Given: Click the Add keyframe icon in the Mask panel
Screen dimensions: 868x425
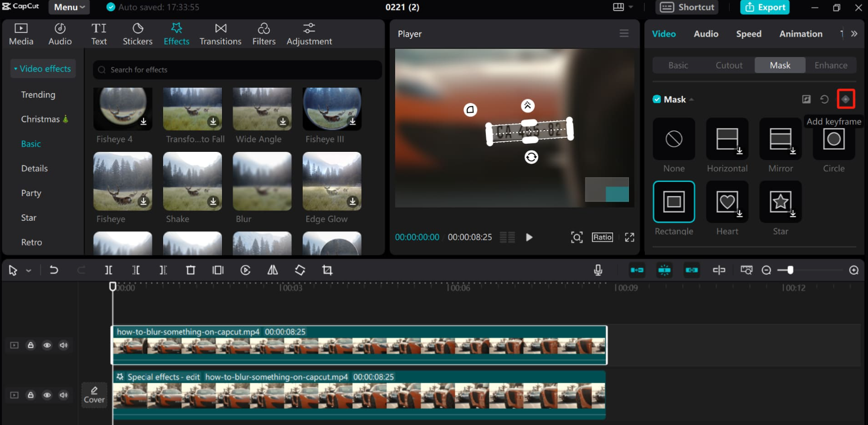Looking at the screenshot, I should point(846,99).
